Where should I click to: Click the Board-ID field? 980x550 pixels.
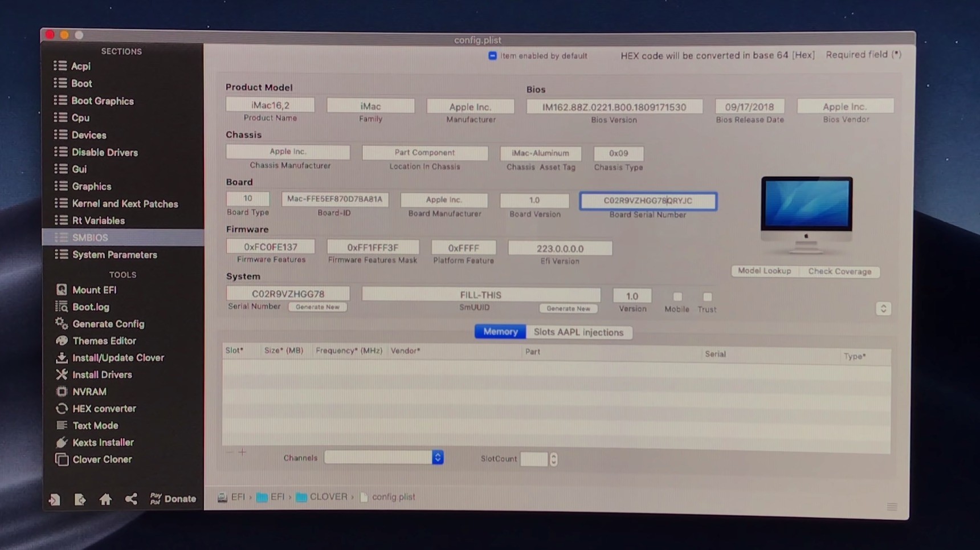point(334,199)
